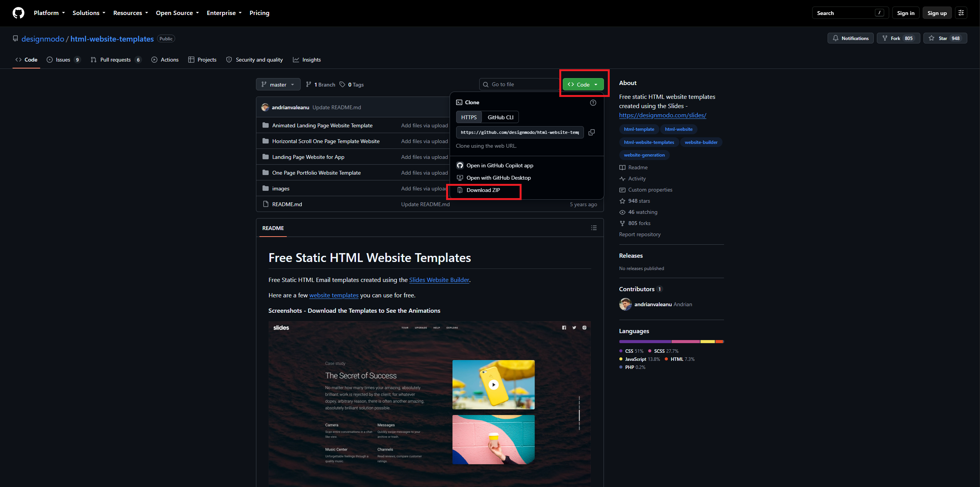Select the GitHub CLI clone tab
Viewport: 980px width, 487px height.
click(x=500, y=117)
